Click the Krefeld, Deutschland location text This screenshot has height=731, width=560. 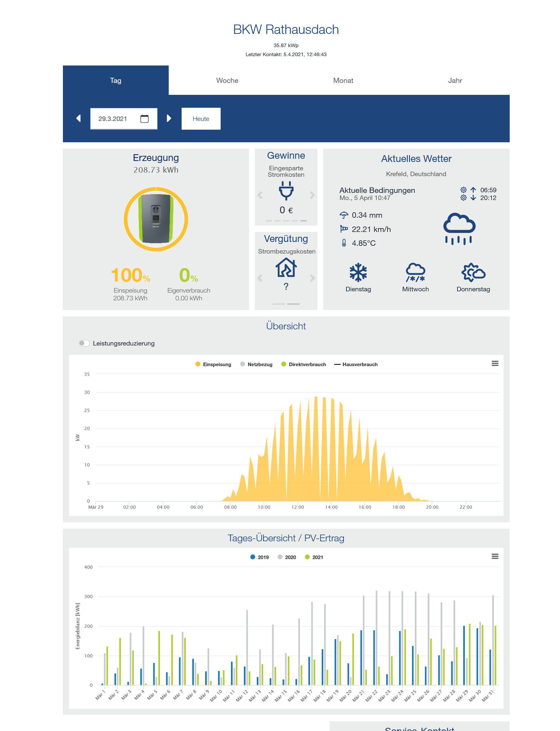[x=416, y=174]
